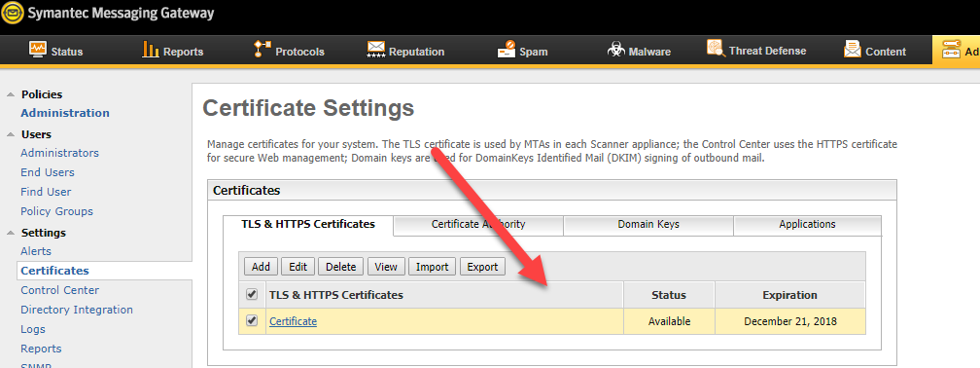Click the Add certificate button
The height and width of the screenshot is (368, 980).
[x=261, y=267]
